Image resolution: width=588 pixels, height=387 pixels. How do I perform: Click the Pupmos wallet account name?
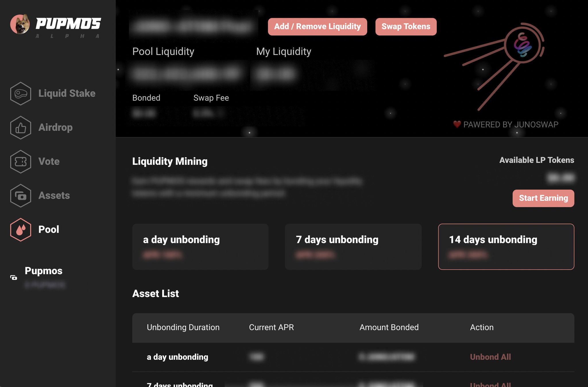click(43, 271)
